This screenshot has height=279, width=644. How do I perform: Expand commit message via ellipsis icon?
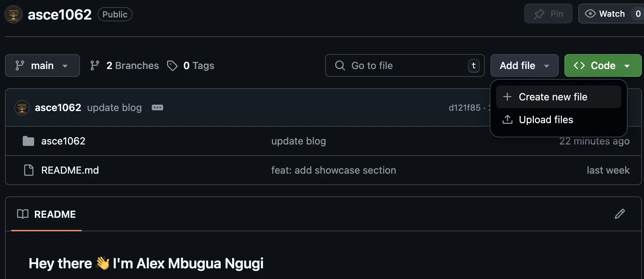tap(157, 107)
